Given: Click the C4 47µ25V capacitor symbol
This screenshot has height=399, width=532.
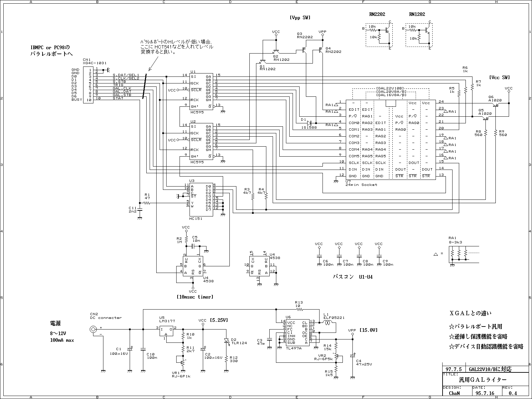Looking at the screenshot, I should [x=352, y=356].
